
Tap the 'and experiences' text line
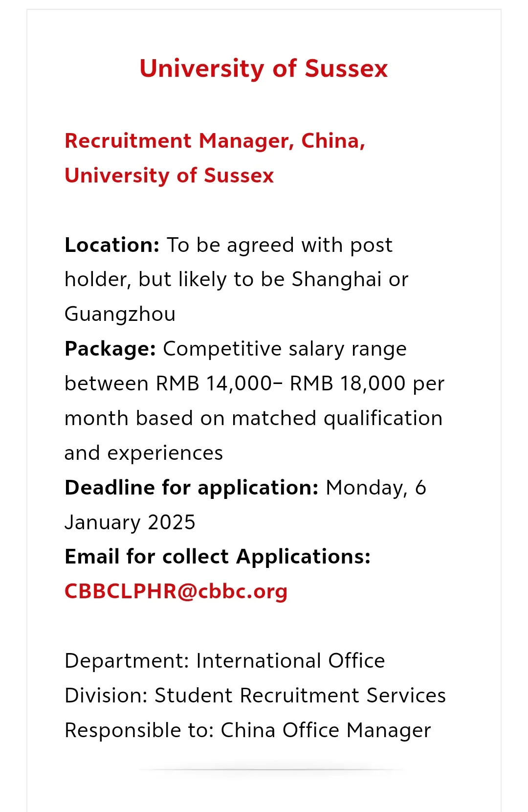tap(144, 453)
